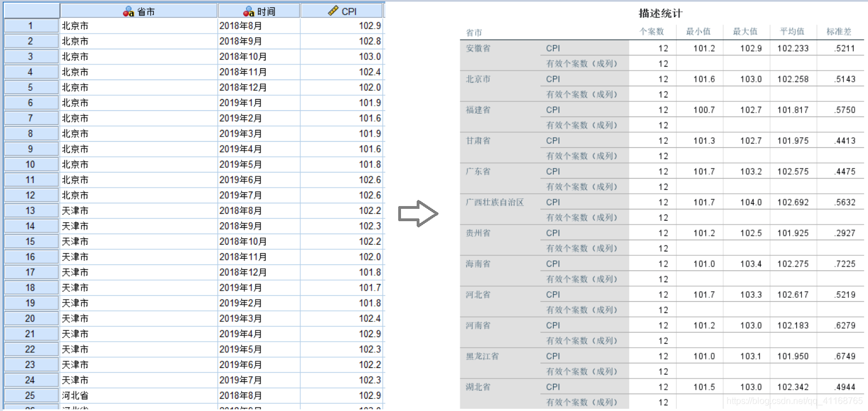Click the 103.0 CPI cell in row 3

pos(342,57)
